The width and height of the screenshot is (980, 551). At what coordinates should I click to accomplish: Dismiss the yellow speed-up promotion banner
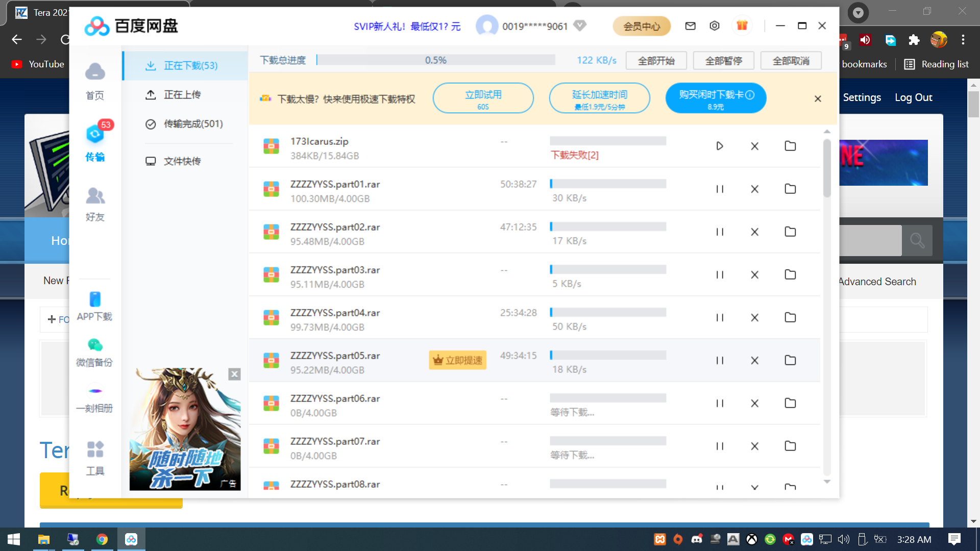click(x=818, y=98)
